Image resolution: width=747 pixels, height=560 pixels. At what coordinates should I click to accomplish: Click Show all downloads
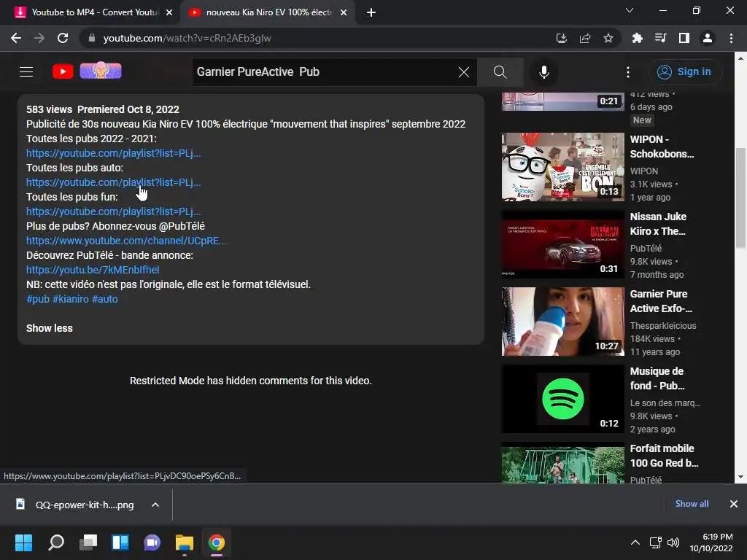[x=692, y=504]
